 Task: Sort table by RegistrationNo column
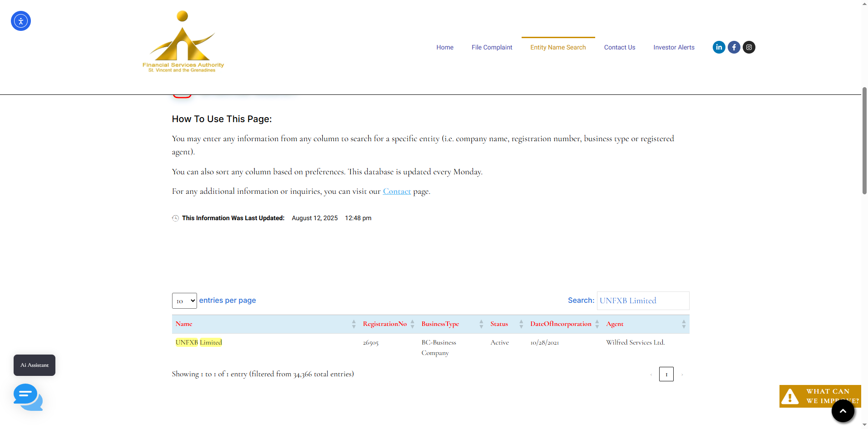[385, 324]
